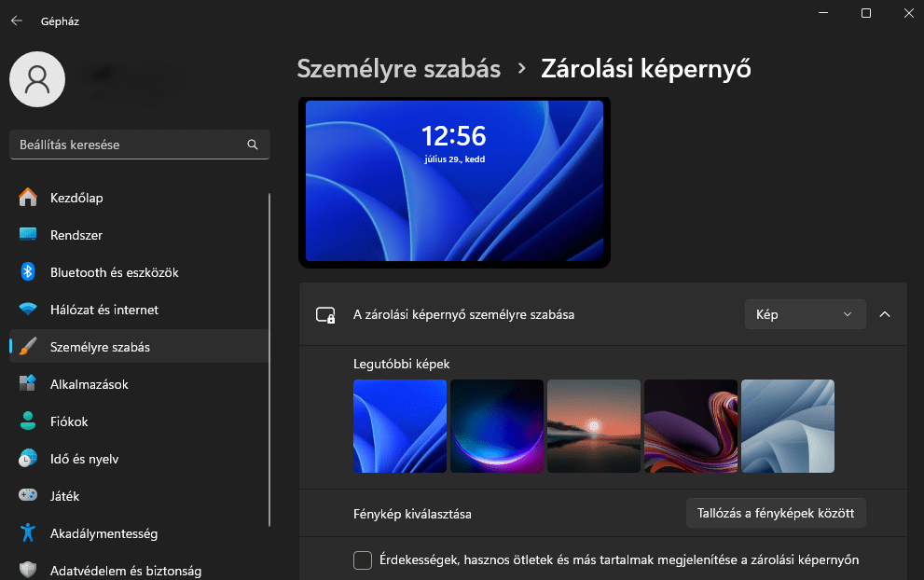
Task: Click the Idő és nyelv globe-clock icon
Action: coord(28,458)
